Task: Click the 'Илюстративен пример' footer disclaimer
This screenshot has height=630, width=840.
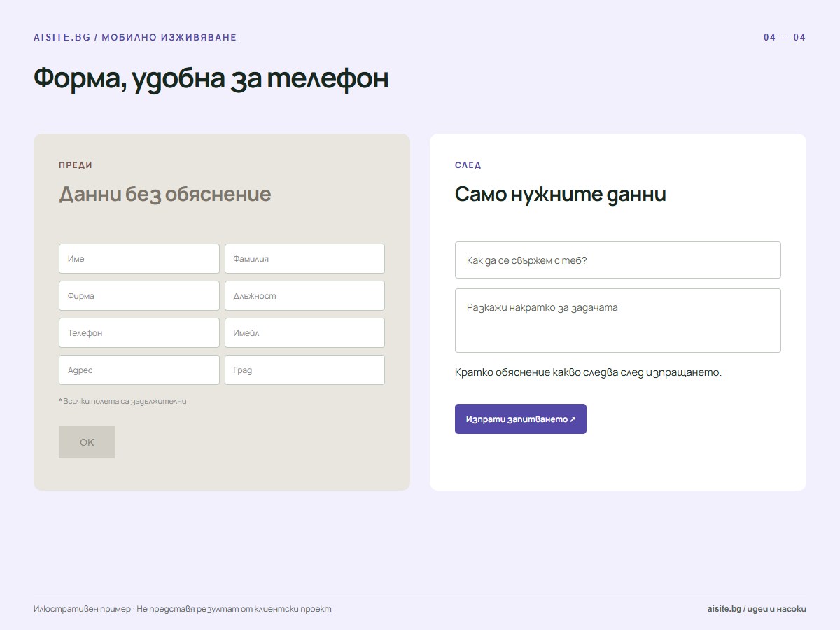Action: click(x=183, y=609)
